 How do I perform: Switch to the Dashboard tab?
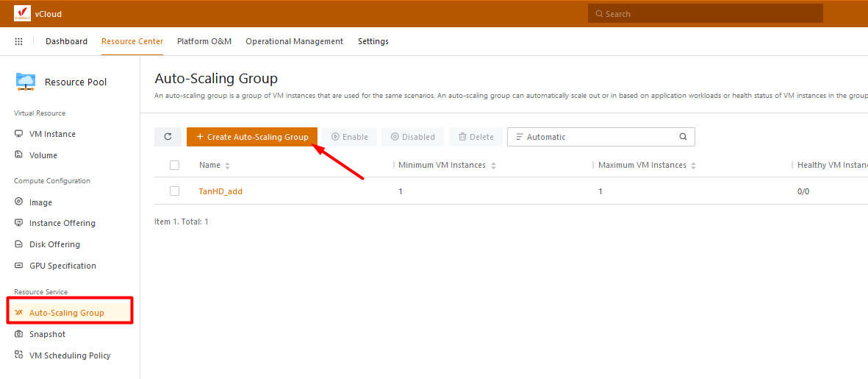pos(66,41)
